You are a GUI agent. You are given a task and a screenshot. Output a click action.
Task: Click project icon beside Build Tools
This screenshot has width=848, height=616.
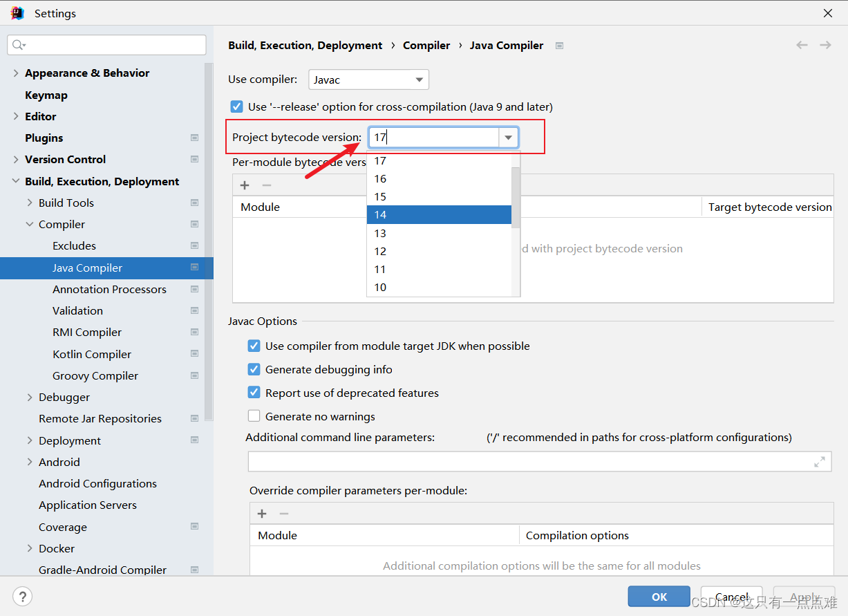pyautogui.click(x=194, y=203)
